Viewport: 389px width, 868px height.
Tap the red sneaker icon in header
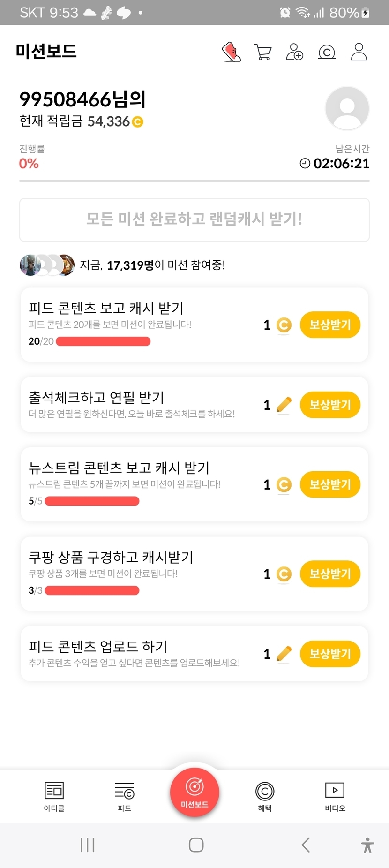231,52
